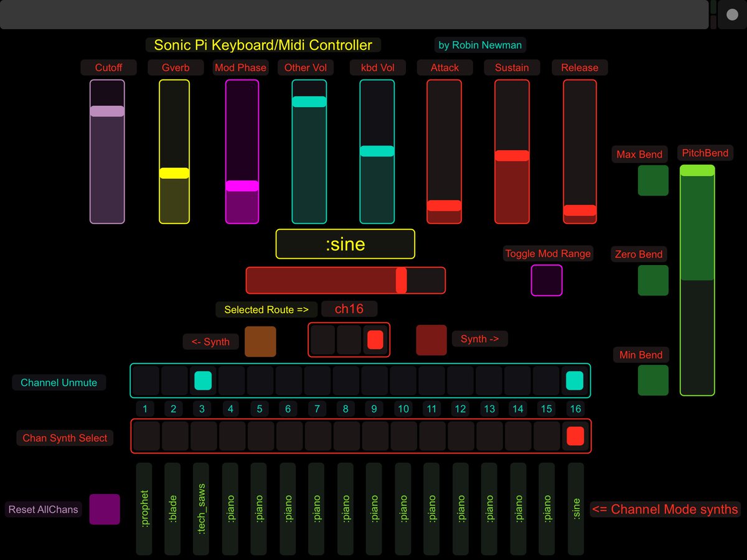Click the green PitchBend fader
This screenshot has height=560, width=747.
coord(697,281)
